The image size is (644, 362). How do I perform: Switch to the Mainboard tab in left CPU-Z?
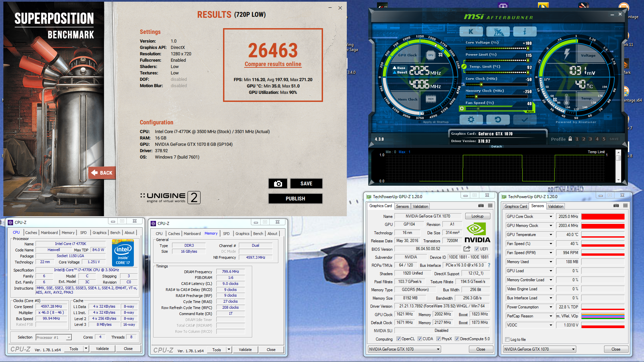tap(49, 233)
